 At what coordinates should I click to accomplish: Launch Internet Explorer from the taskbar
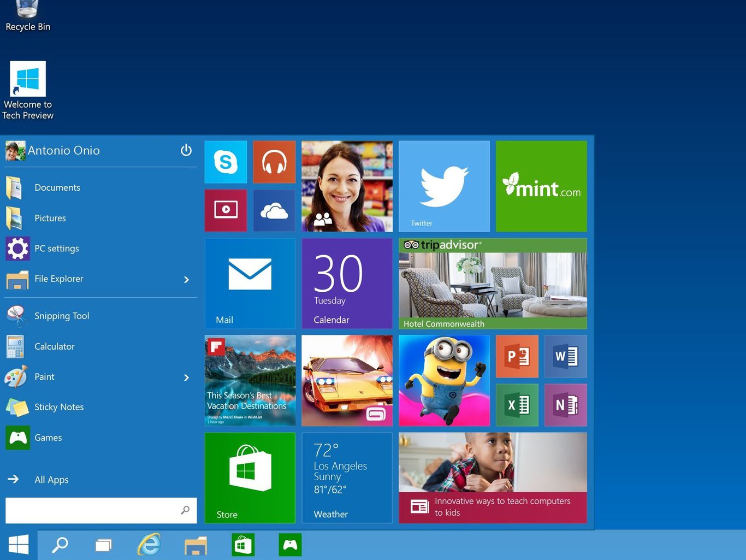[149, 545]
